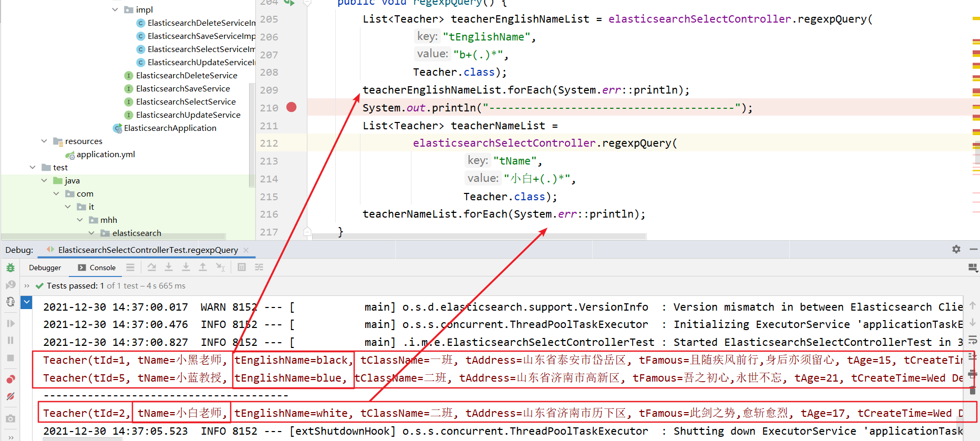Collapse the mhh package
The image size is (980, 441).
coord(80,220)
